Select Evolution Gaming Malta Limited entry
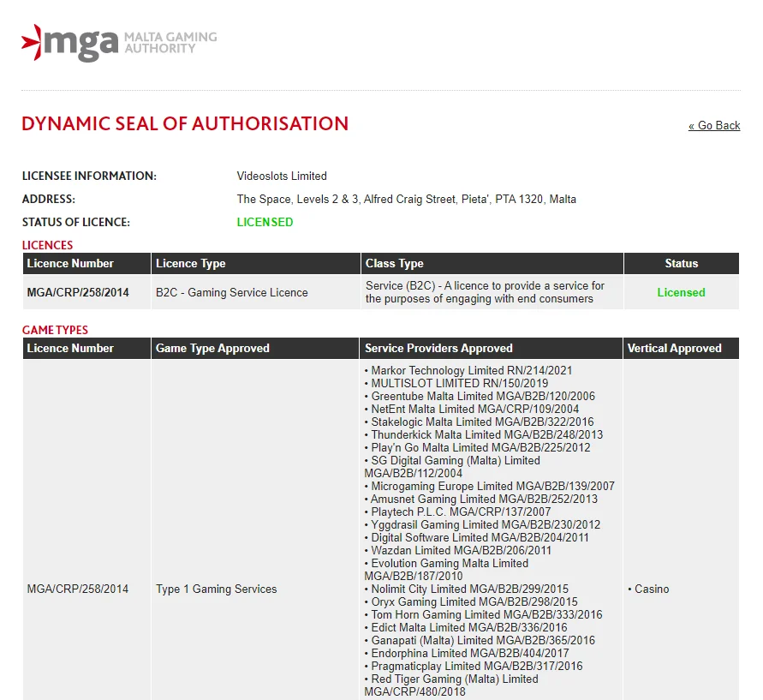 click(447, 570)
